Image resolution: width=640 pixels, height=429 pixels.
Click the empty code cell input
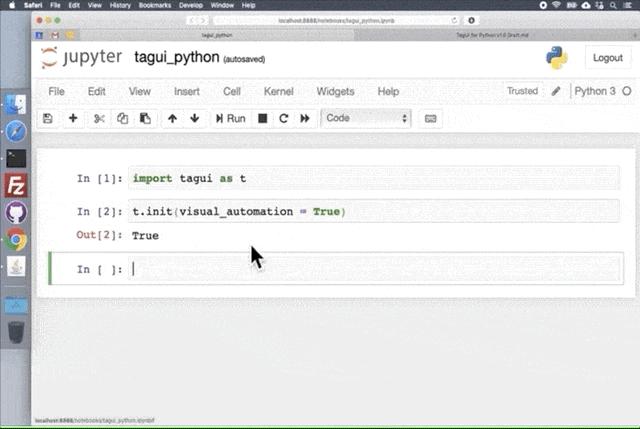(370, 269)
